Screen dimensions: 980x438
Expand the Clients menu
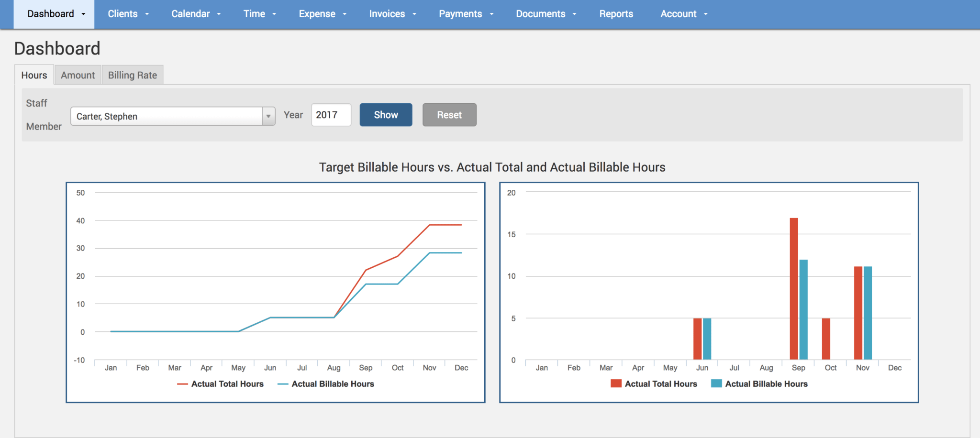[128, 14]
